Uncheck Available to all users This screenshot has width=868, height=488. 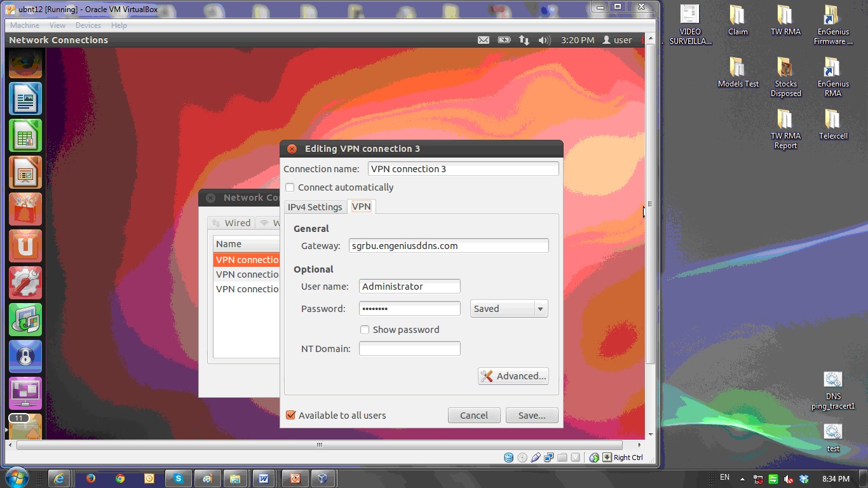[291, 416]
